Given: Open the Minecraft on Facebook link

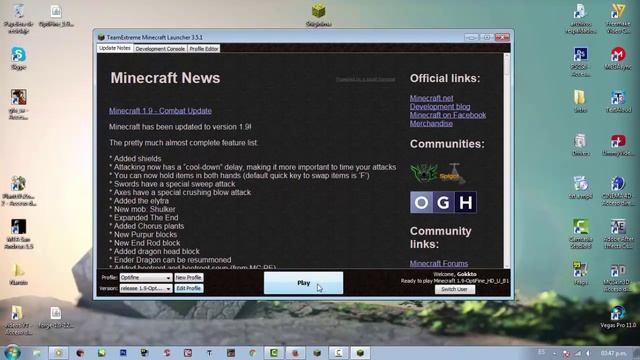Looking at the screenshot, I should 448,115.
